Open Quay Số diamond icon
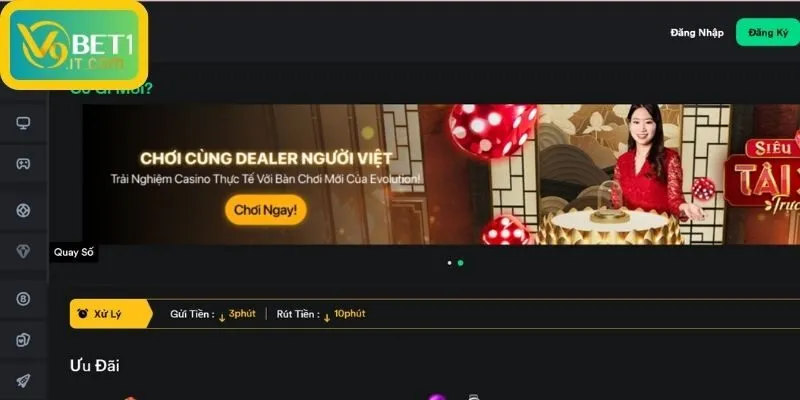800x400 pixels. pos(23,252)
